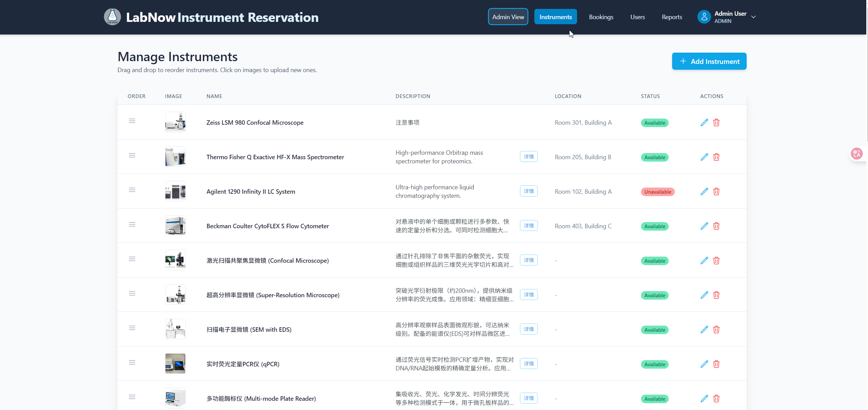
Task: Click the Admin User avatar icon
Action: [704, 17]
